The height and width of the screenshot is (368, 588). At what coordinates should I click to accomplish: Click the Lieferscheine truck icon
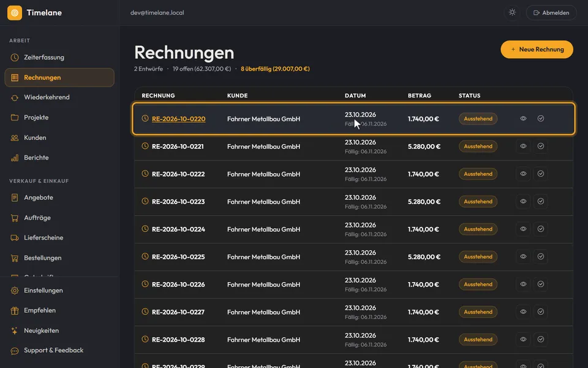tap(15, 238)
